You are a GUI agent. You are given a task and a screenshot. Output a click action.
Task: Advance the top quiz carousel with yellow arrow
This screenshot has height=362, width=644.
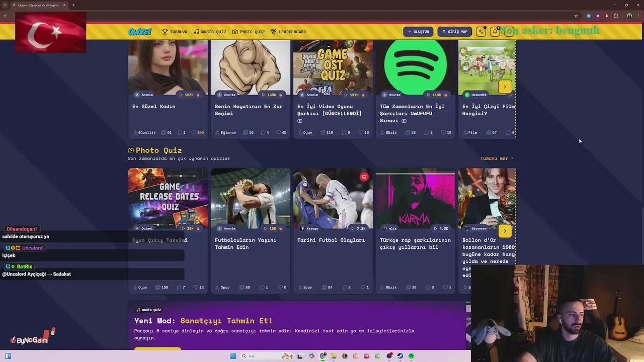(x=505, y=86)
